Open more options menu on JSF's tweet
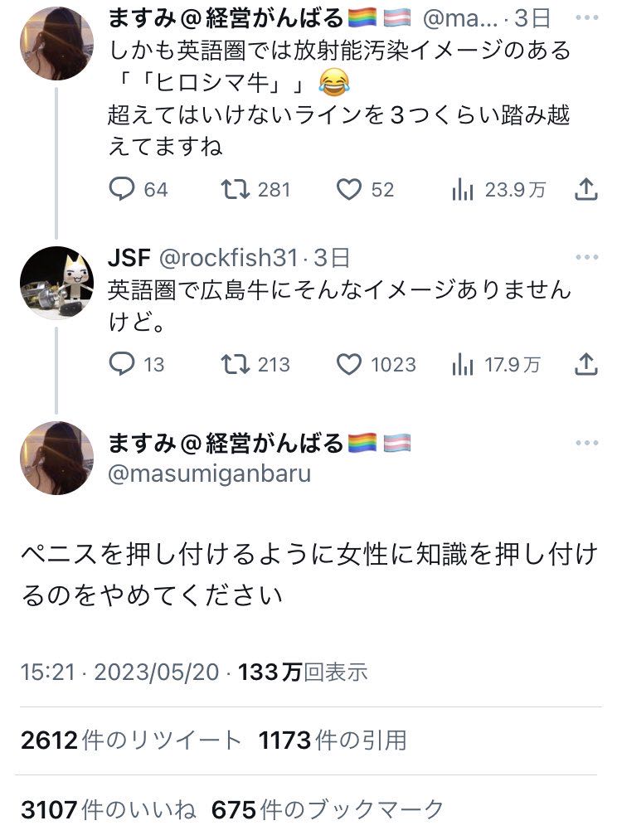 pyautogui.click(x=586, y=258)
